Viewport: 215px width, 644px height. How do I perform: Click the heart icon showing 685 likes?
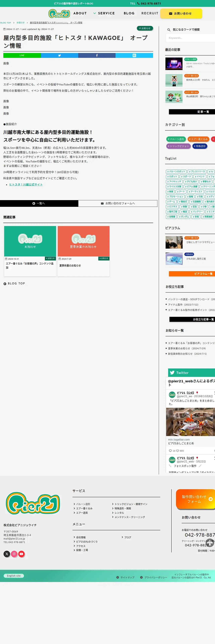click(x=177, y=451)
